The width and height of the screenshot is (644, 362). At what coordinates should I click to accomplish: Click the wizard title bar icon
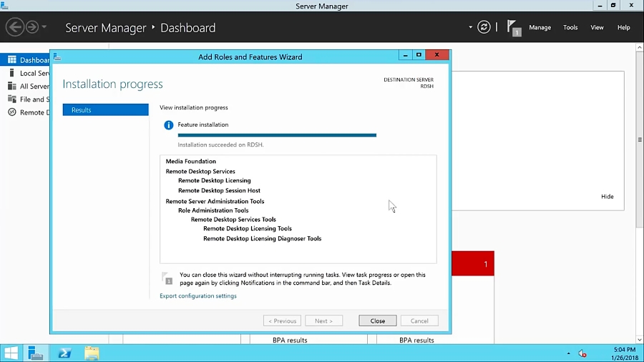(57, 57)
